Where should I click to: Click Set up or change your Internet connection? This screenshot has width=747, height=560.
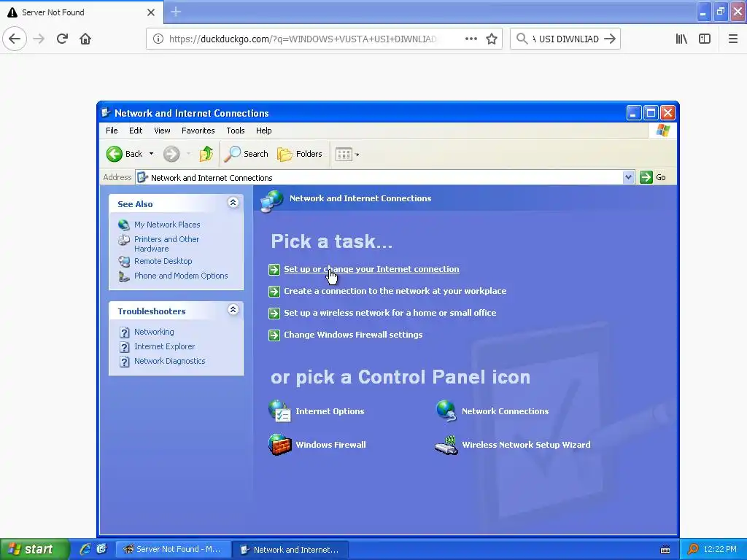(x=371, y=269)
